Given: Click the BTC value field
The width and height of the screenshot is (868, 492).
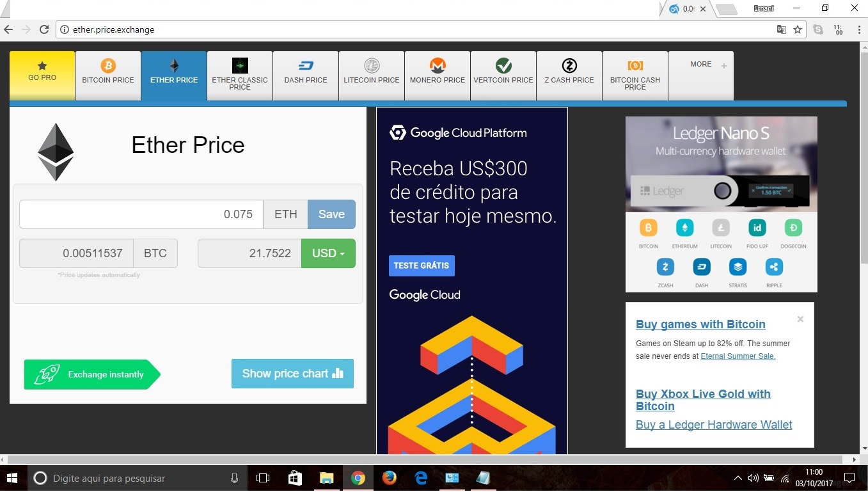Looking at the screenshot, I should click(x=77, y=253).
